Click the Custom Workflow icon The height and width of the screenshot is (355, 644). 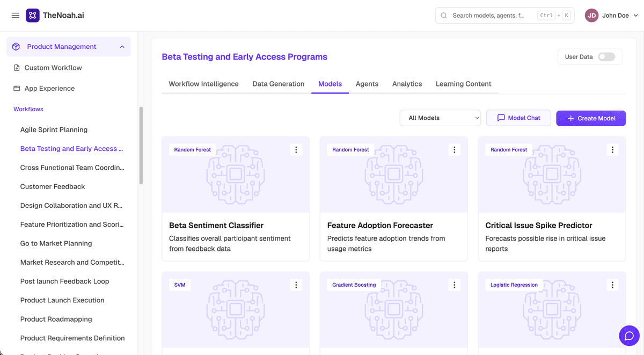click(17, 68)
